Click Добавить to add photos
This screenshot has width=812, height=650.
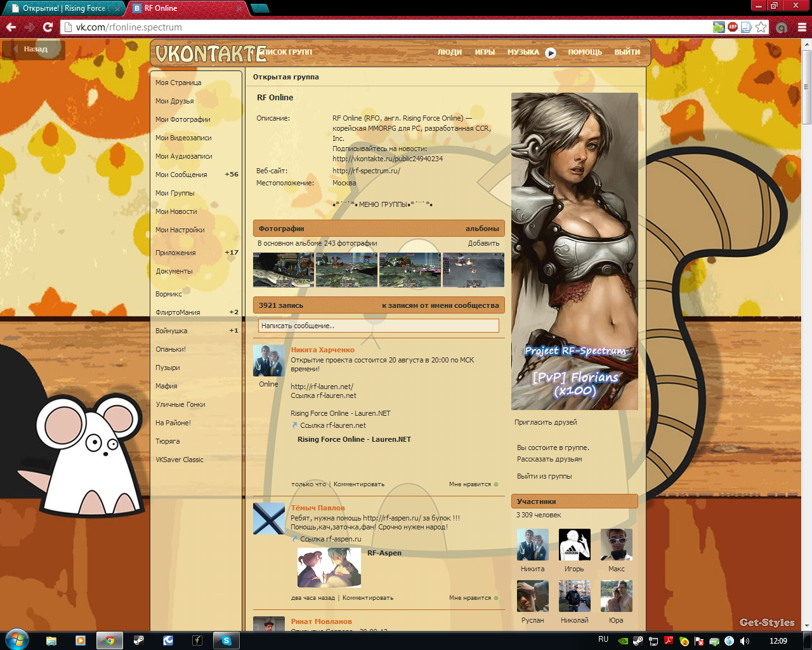483,243
